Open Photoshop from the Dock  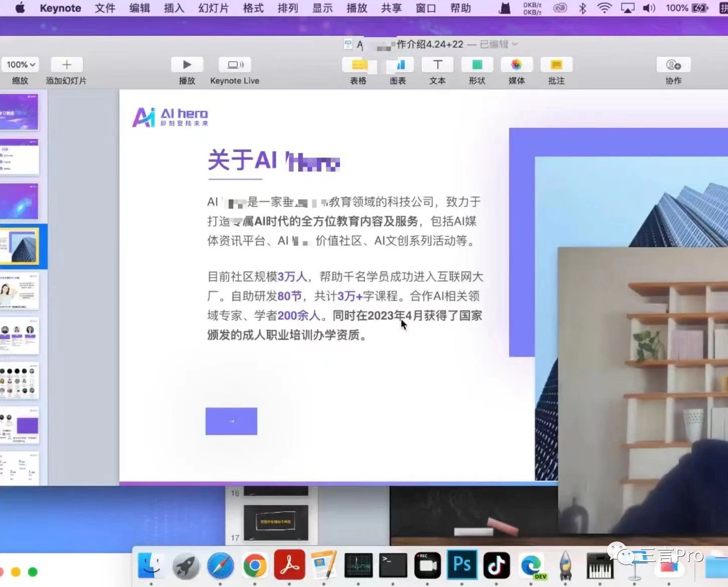462,565
